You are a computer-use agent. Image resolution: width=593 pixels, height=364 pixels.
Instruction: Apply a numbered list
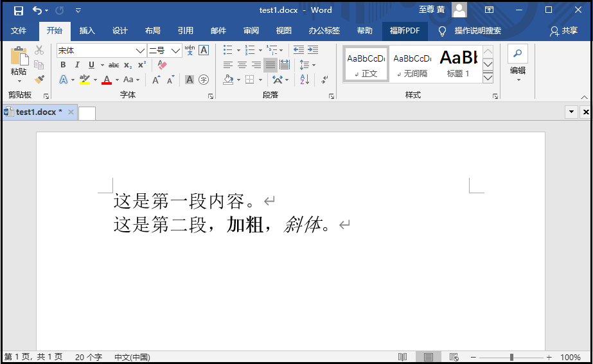click(x=250, y=50)
